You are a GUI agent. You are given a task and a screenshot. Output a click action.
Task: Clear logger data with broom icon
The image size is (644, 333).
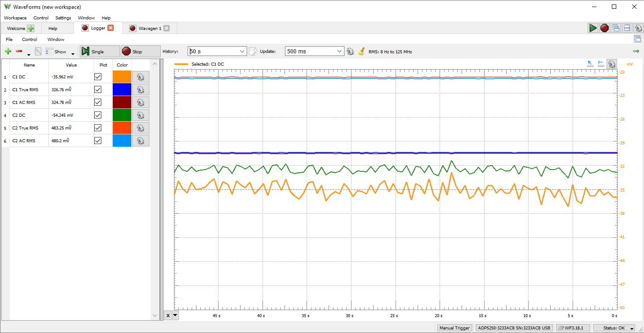click(x=361, y=52)
